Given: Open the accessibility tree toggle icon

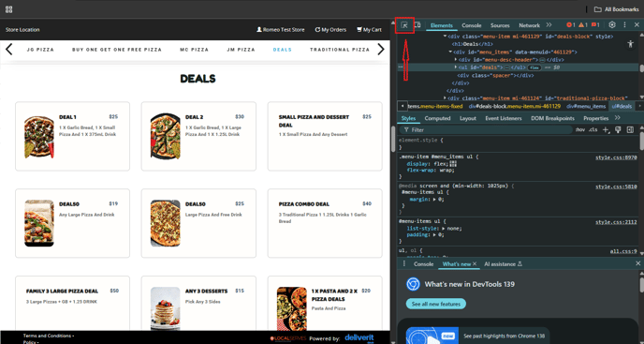Looking at the screenshot, I should tap(631, 44).
